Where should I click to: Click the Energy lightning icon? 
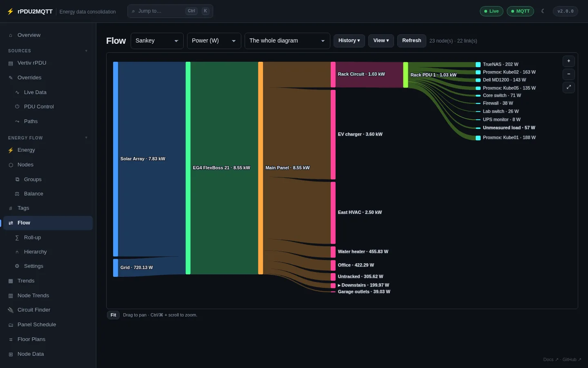(x=11, y=150)
